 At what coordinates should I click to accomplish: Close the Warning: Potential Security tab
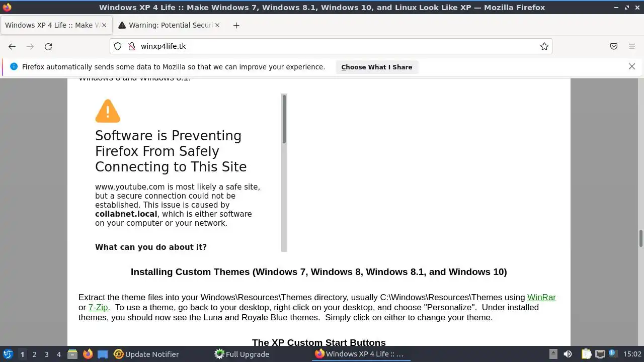[x=217, y=25]
